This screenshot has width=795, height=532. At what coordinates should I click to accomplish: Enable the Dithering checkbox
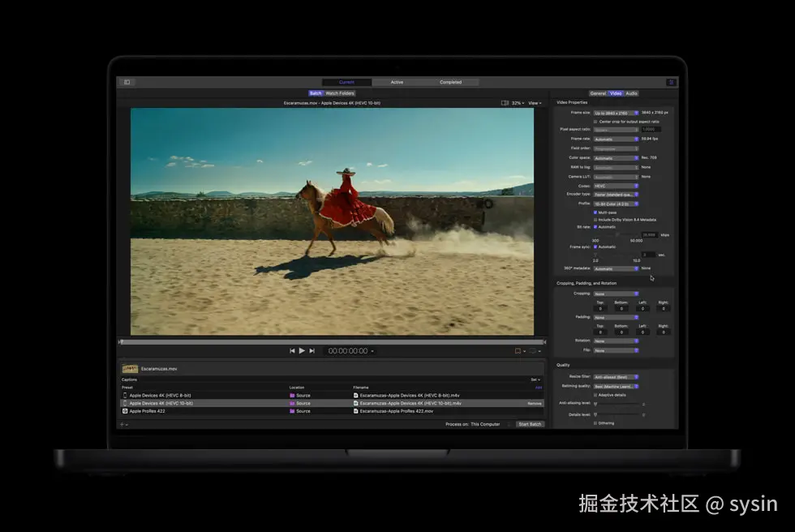[x=595, y=423]
